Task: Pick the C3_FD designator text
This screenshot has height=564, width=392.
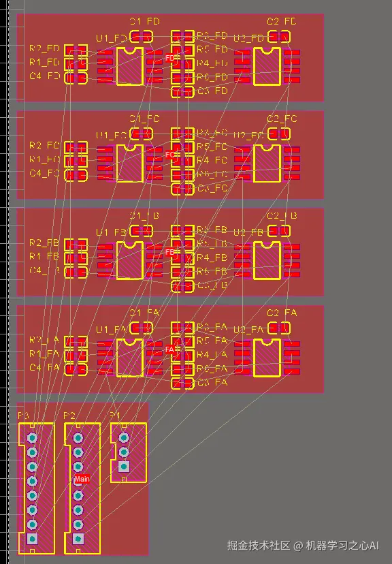Action: pyautogui.click(x=212, y=91)
